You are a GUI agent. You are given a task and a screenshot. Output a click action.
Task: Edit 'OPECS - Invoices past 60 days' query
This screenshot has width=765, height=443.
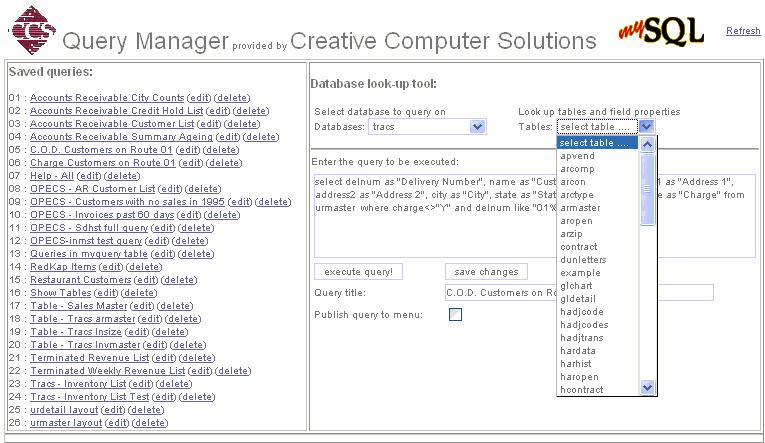point(189,215)
